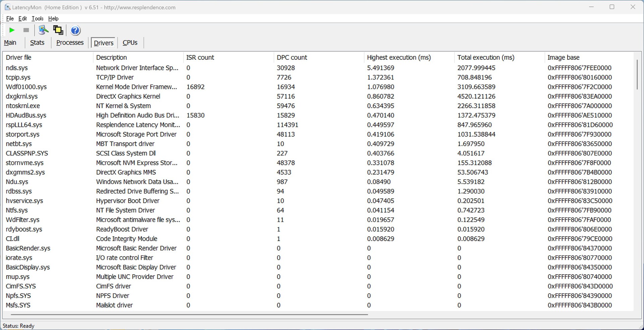Open the File menu
The image size is (644, 330).
[10, 18]
